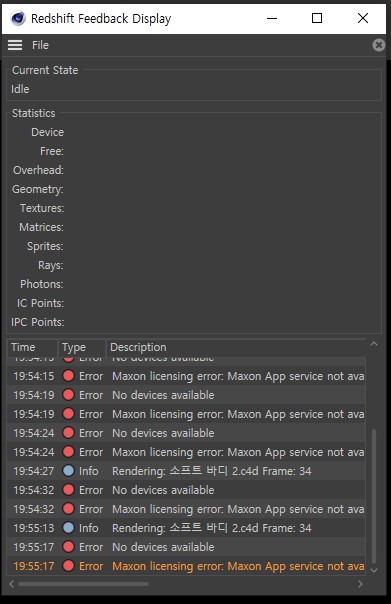
Task: Click the Redshift app icon in title bar
Action: click(18, 18)
